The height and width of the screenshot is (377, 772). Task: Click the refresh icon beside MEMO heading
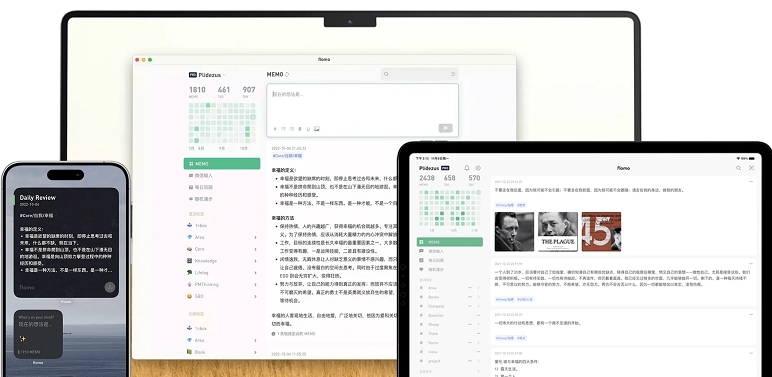click(x=287, y=74)
